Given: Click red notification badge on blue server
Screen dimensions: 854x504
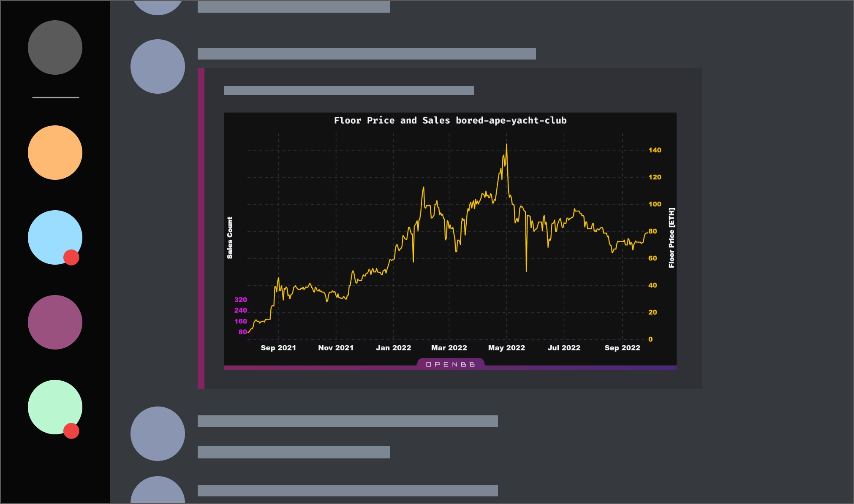Looking at the screenshot, I should [x=71, y=257].
